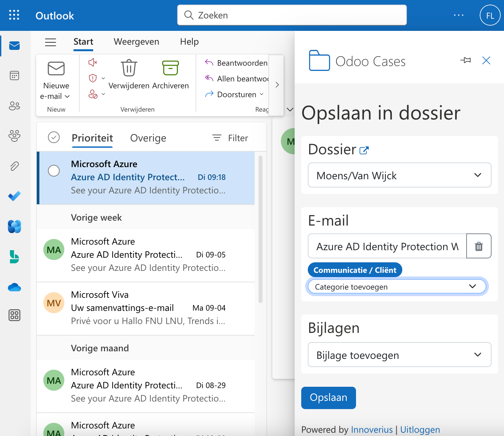
Task: Click the message list scrollbar
Action: click(261, 229)
